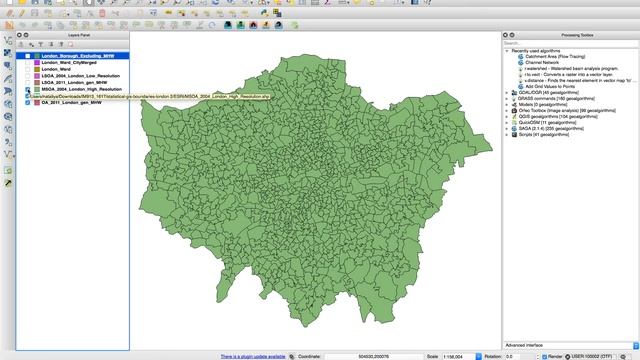Float the Layers Panel with second round button

(26, 35)
